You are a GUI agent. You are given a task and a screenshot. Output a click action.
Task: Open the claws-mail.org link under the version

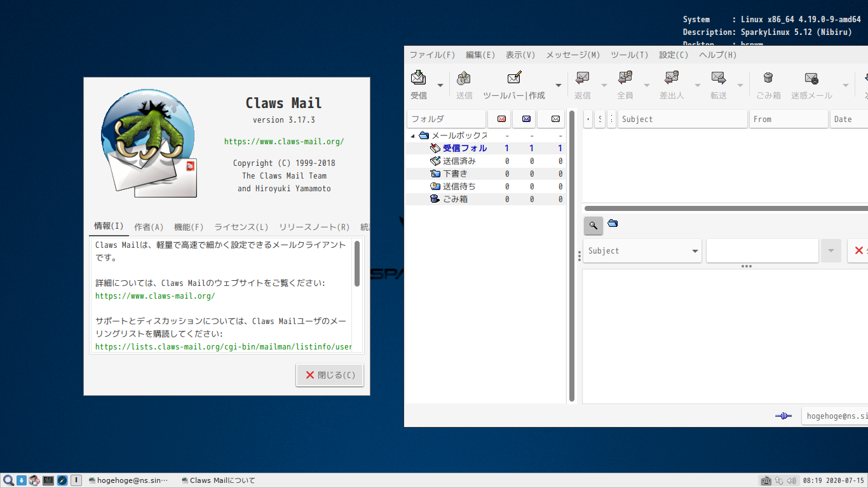[284, 142]
